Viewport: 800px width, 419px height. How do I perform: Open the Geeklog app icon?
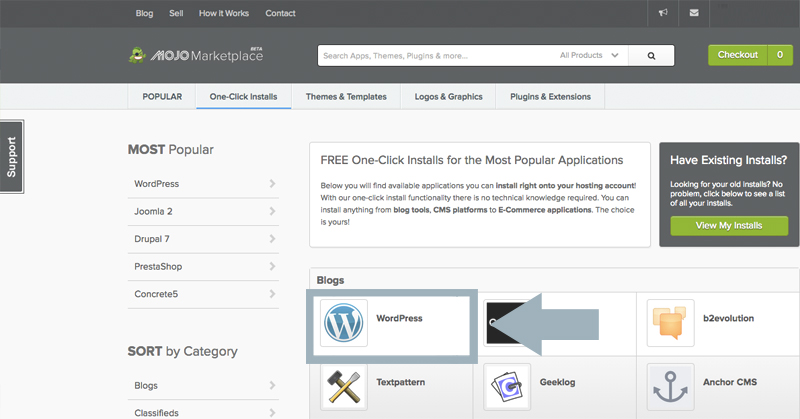[507, 387]
